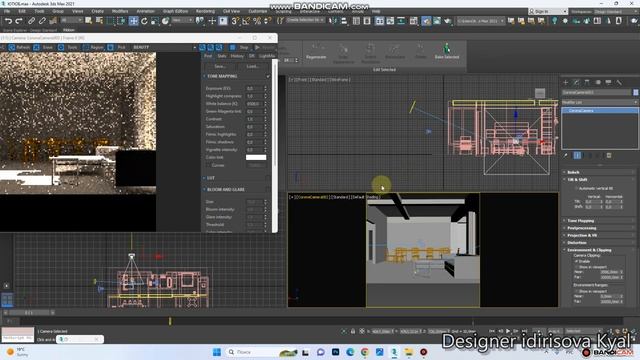Viewport: 640px width, 360px height.
Task: Click Configure Modifier Sets icon below stack
Action: [x=609, y=156]
